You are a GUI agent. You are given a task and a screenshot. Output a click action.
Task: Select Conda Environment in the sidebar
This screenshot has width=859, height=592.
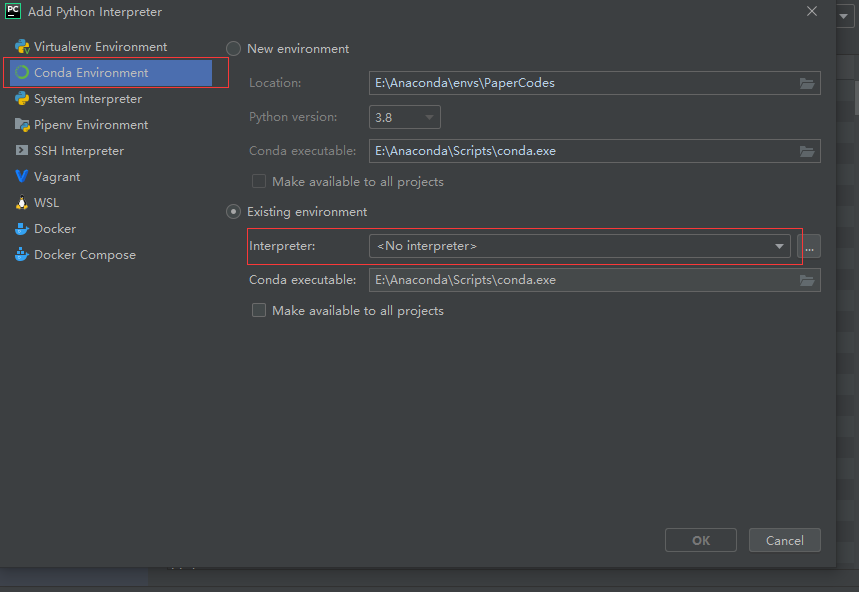click(x=111, y=73)
